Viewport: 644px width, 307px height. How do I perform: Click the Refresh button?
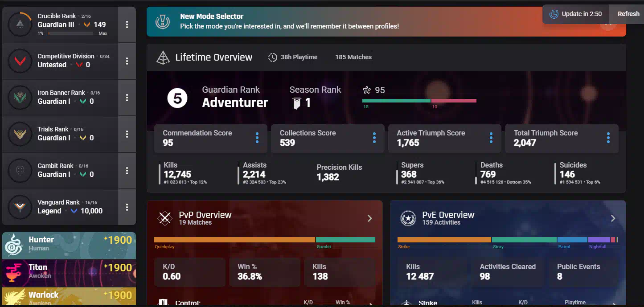click(628, 14)
